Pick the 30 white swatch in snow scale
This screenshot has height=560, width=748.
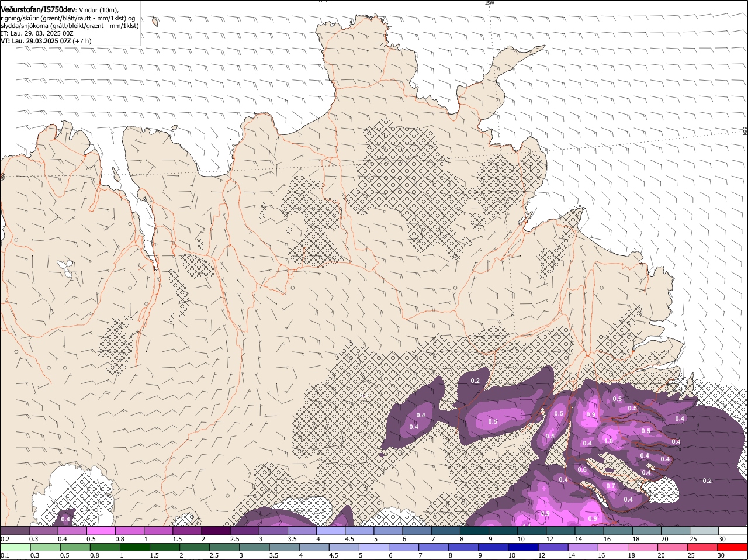coord(733,530)
